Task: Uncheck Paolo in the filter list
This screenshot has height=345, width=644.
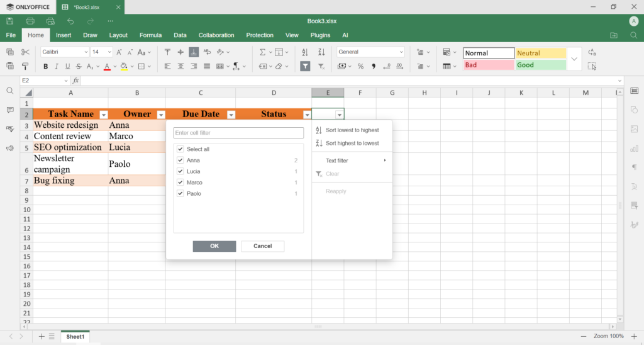Action: point(180,194)
